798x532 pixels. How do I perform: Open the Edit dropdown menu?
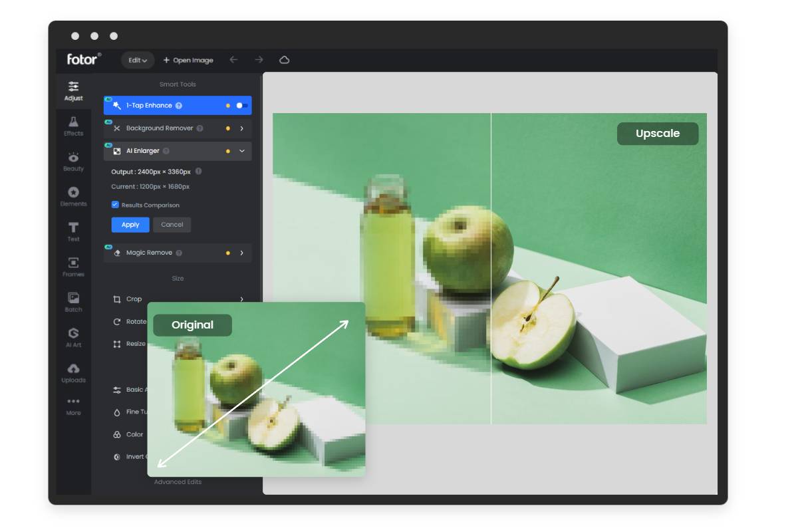pyautogui.click(x=138, y=60)
